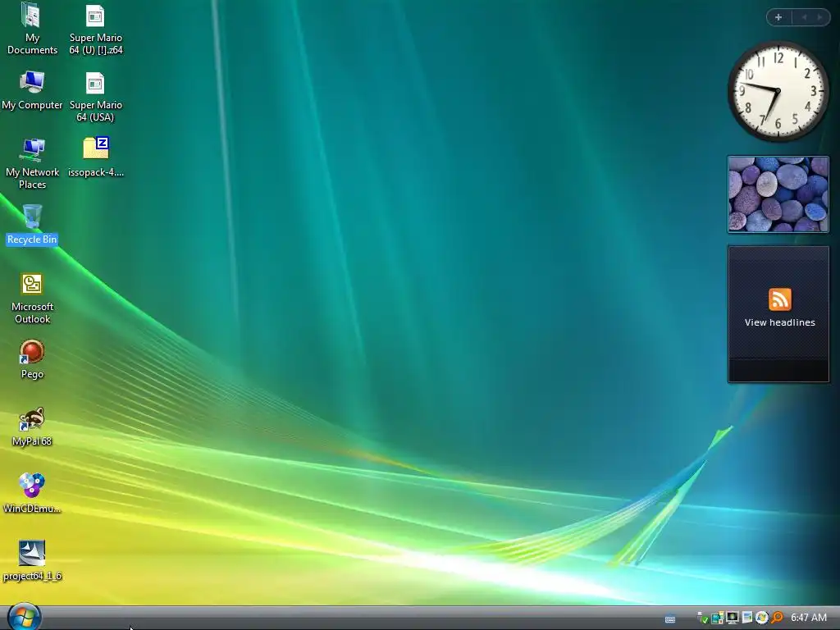This screenshot has height=630, width=840.
Task: Click the round Windows flag tray icon
Action: pos(761,618)
